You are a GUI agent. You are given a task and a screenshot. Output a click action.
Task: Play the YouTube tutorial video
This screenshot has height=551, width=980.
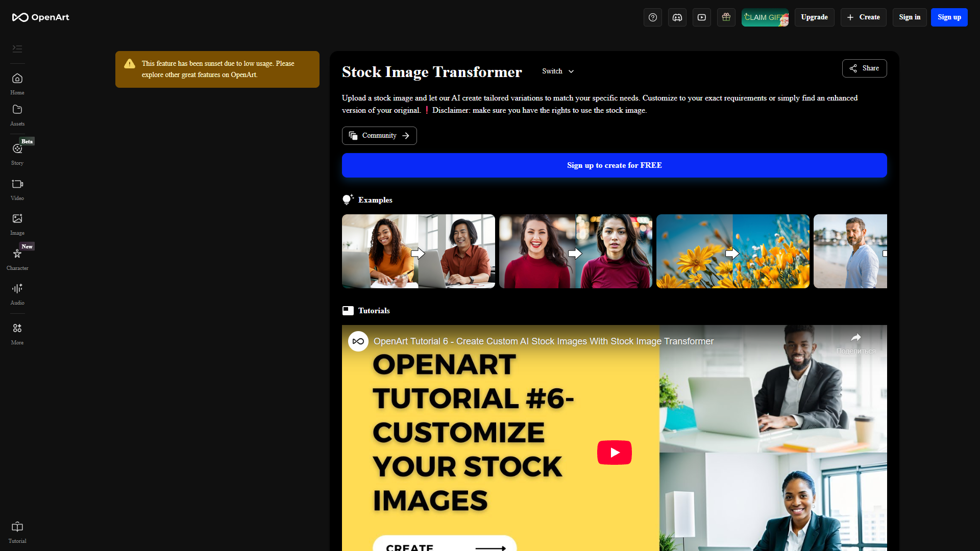tap(615, 453)
